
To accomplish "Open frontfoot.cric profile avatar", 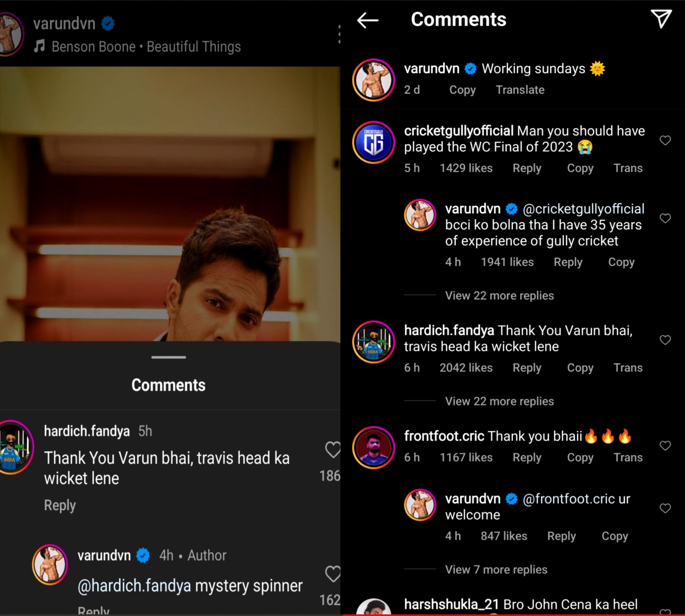I will pyautogui.click(x=373, y=447).
